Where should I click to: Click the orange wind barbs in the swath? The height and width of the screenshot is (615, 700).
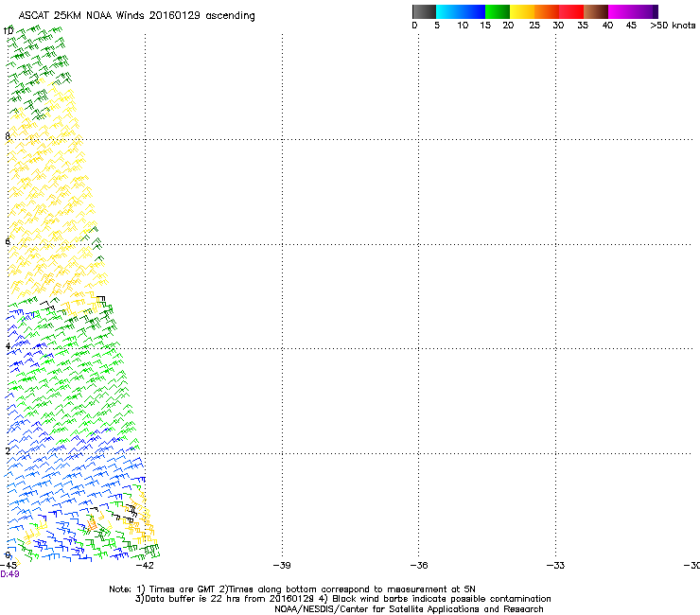click(x=92, y=523)
